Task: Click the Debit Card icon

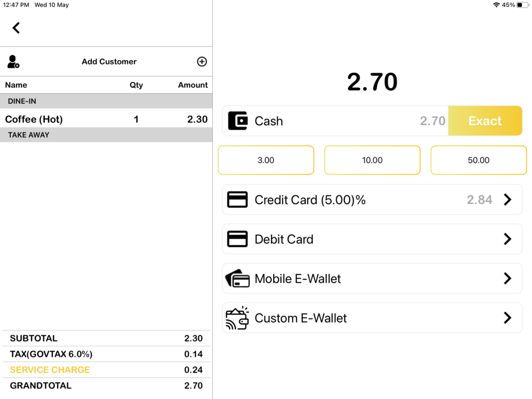Action: [237, 240]
